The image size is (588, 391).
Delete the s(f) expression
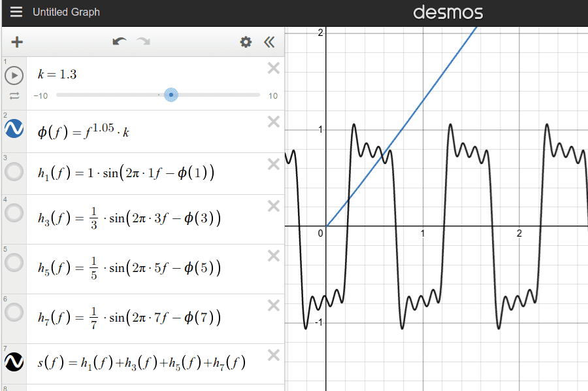point(274,355)
